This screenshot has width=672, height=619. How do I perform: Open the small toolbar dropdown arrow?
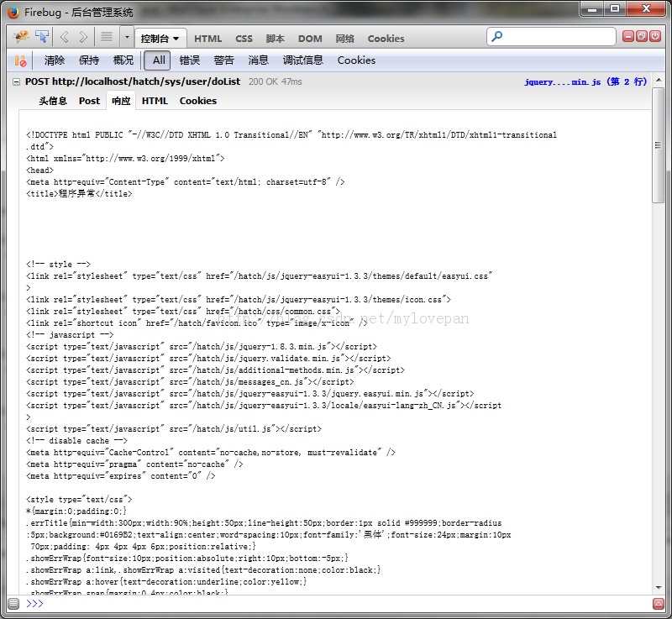click(x=127, y=37)
